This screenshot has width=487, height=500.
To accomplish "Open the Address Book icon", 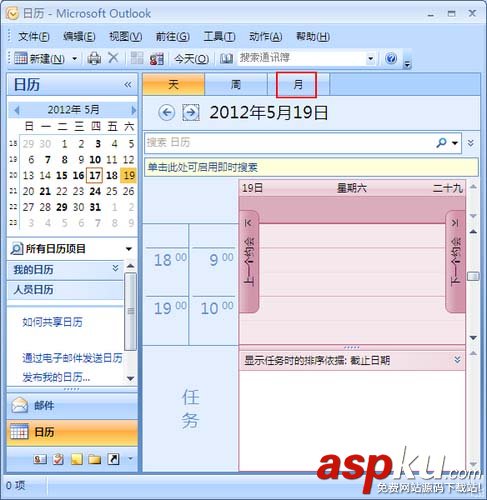I will pyautogui.click(x=226, y=59).
